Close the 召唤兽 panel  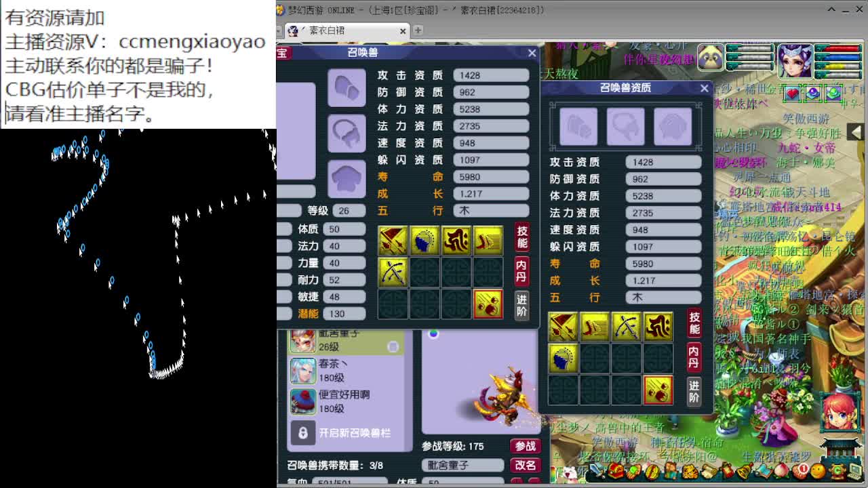[532, 53]
